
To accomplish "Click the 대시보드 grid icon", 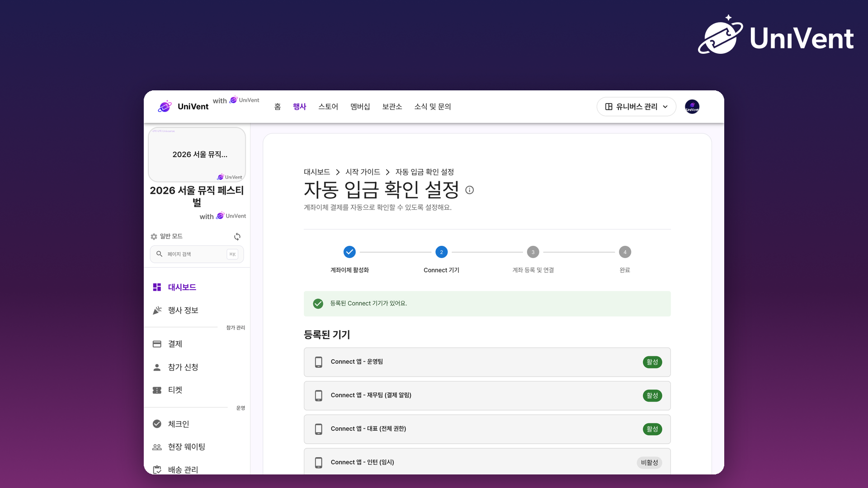I will [157, 287].
